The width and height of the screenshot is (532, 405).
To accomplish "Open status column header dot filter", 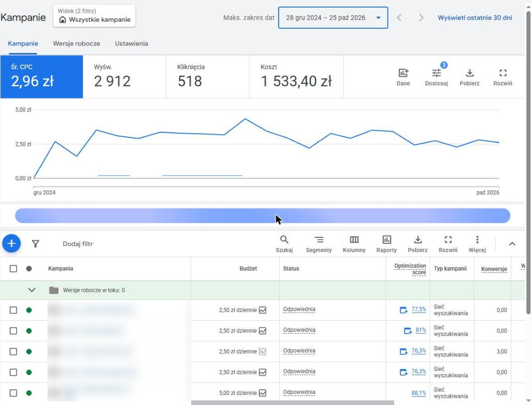I will click(x=29, y=269).
